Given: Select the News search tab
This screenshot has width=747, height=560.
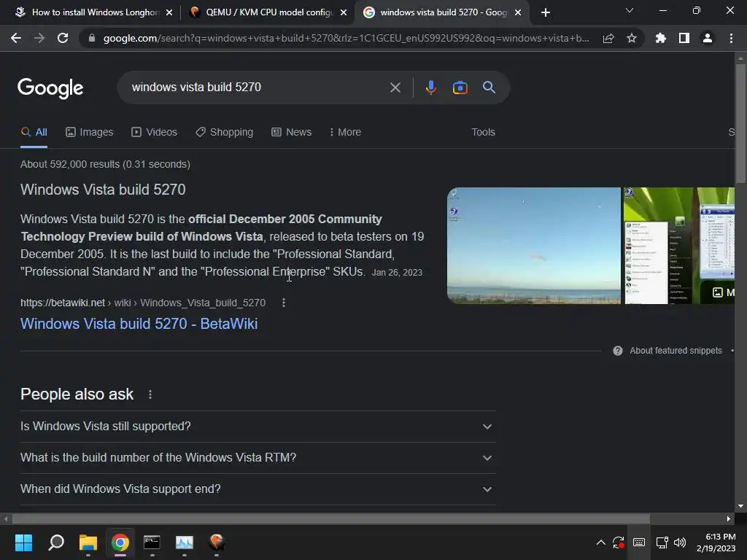Looking at the screenshot, I should pyautogui.click(x=292, y=133).
